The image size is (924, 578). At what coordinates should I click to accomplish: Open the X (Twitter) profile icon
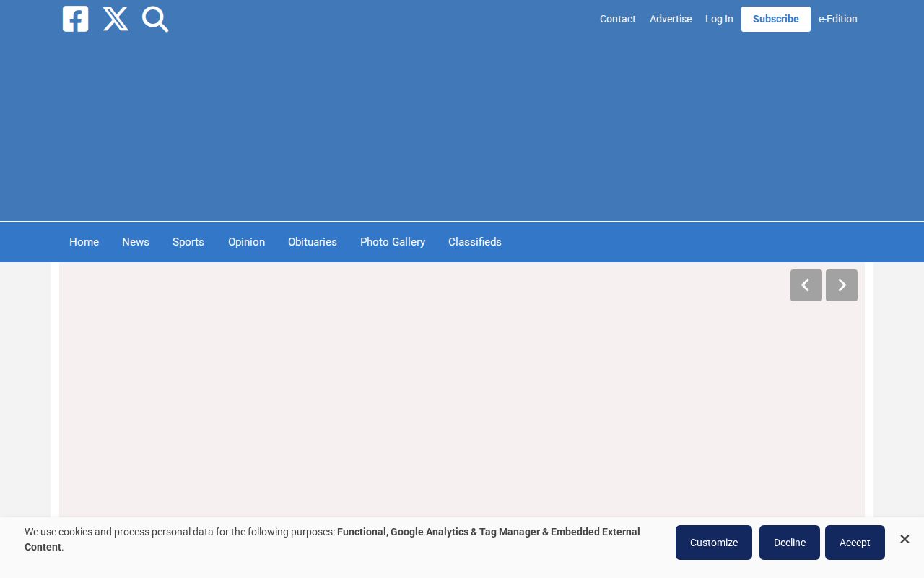tap(115, 19)
